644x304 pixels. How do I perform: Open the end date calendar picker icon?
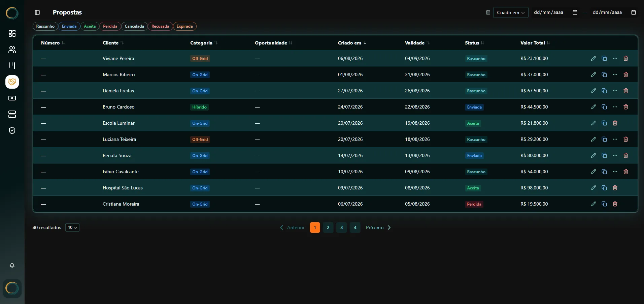point(634,12)
